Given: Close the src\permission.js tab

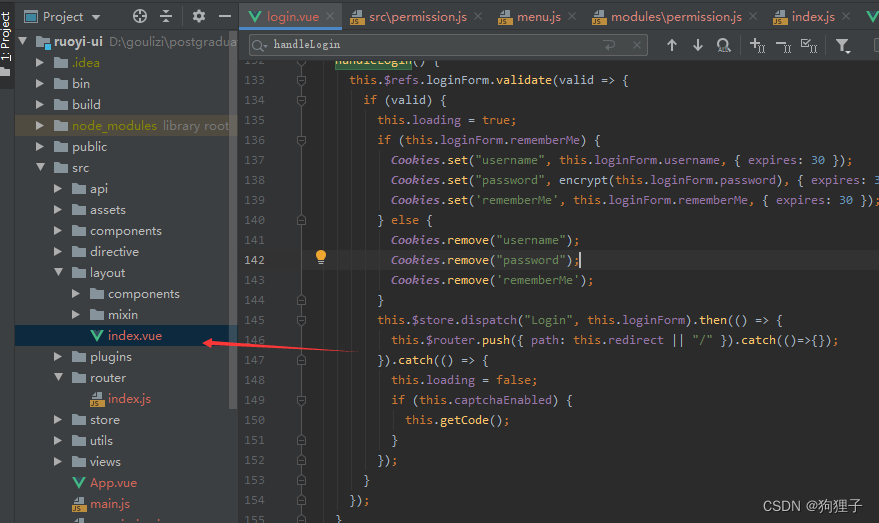Looking at the screenshot, I should [478, 16].
